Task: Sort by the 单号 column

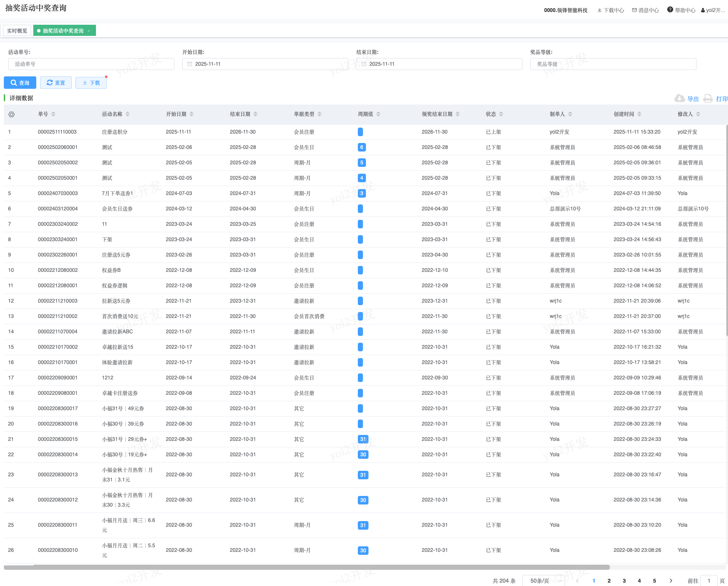Action: pos(53,114)
